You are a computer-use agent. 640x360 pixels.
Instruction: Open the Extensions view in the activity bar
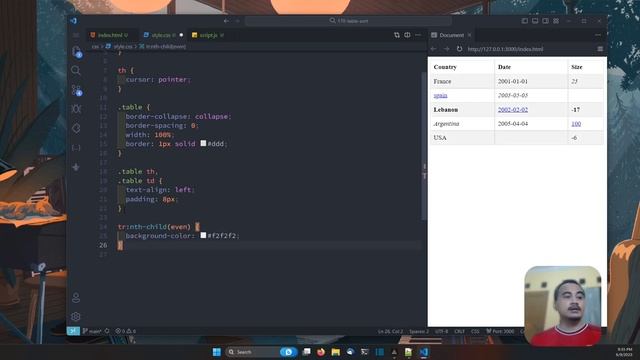click(x=76, y=128)
